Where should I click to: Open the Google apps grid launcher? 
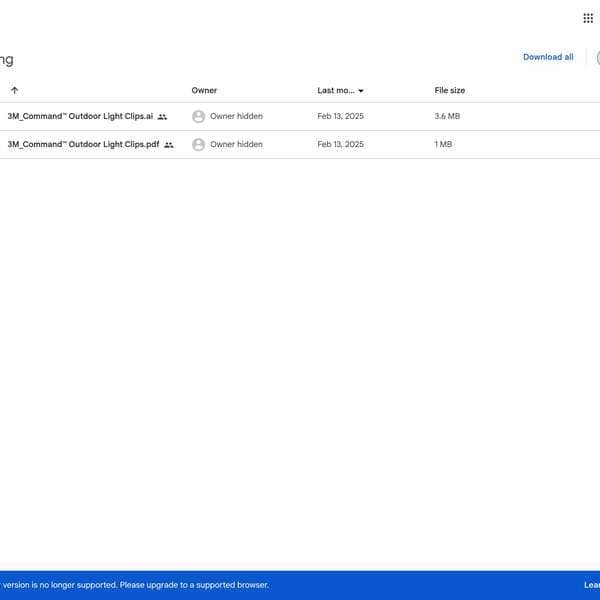coord(588,18)
